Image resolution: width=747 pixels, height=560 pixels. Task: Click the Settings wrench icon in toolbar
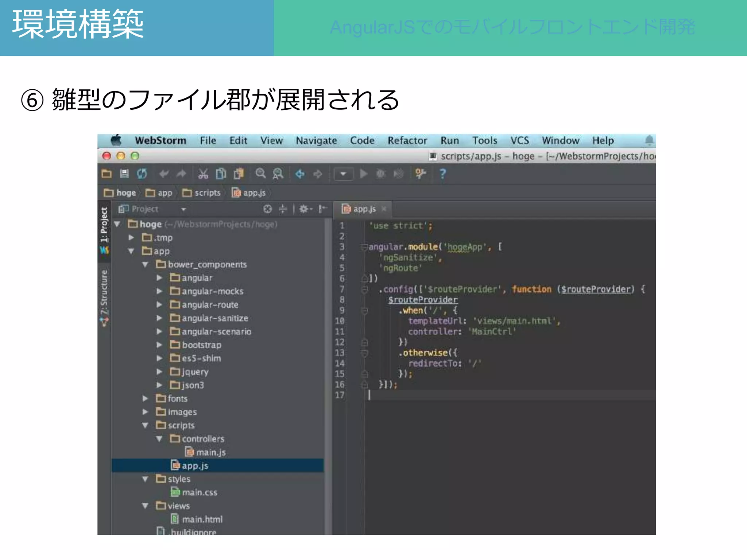click(x=421, y=174)
